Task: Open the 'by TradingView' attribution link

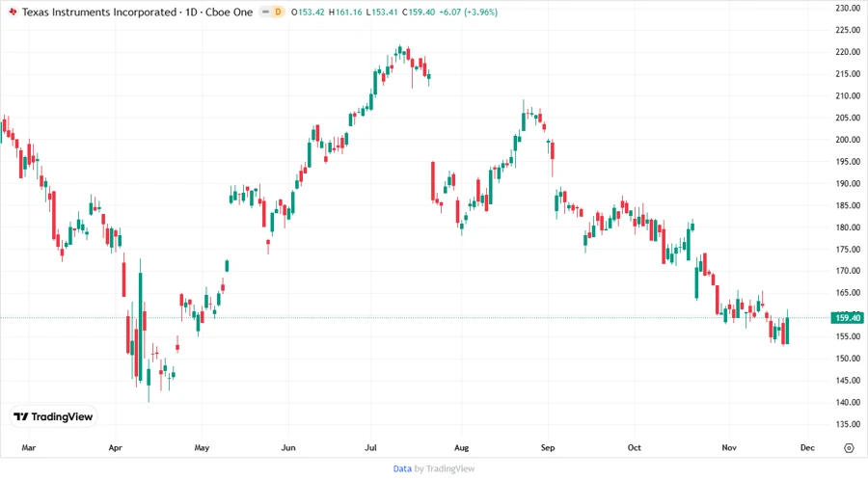Action: click(445, 468)
